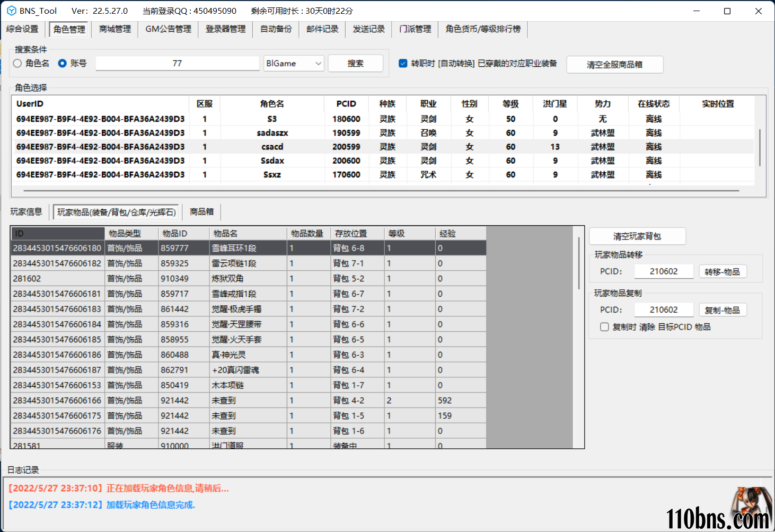Click the 复制-物品 button

pyautogui.click(x=723, y=310)
